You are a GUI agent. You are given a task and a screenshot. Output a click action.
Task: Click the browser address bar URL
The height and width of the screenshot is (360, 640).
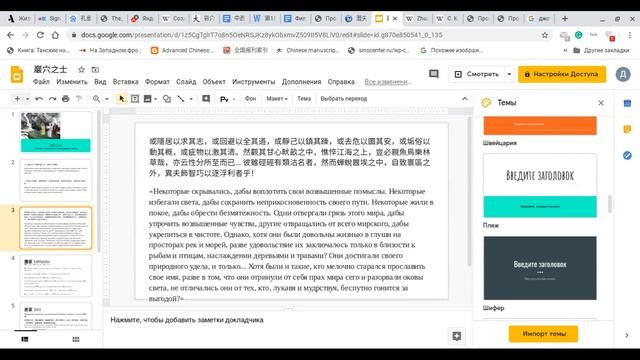click(x=261, y=35)
